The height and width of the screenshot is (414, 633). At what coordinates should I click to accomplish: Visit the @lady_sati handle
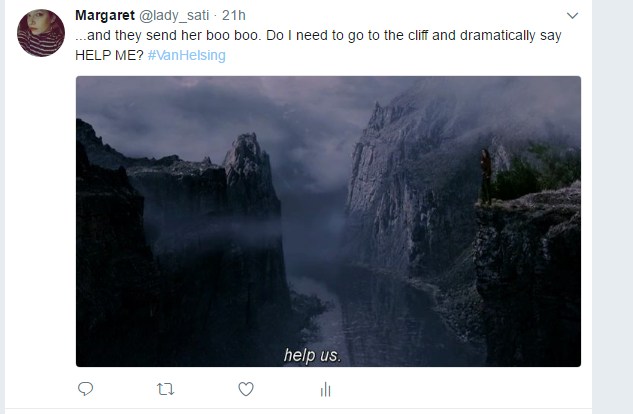click(x=174, y=16)
